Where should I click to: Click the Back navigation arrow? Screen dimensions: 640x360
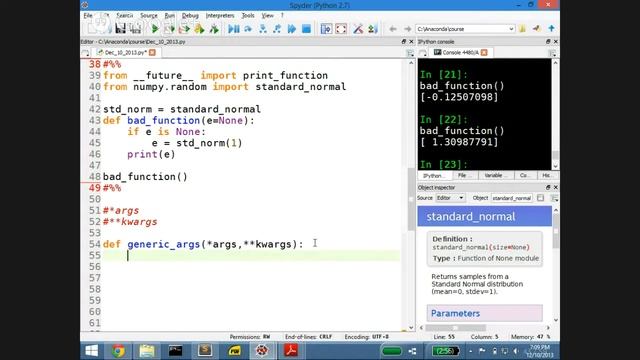click(x=393, y=29)
